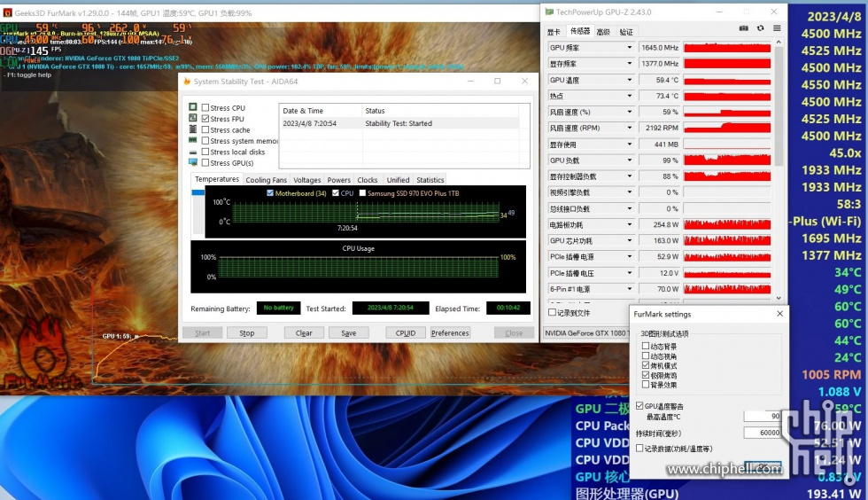Enable Stress GPU(s) checkbox

tap(205, 163)
